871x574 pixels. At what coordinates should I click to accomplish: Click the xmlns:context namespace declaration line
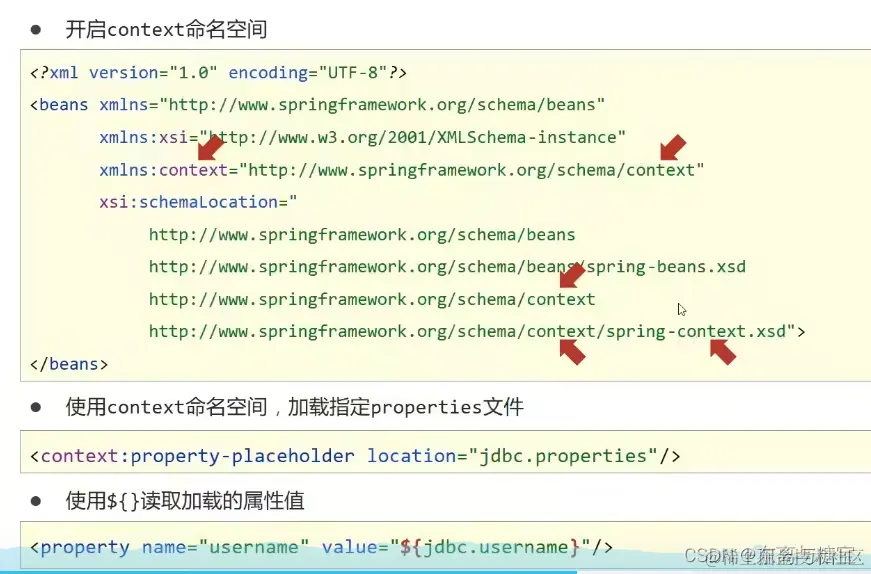[x=402, y=170]
